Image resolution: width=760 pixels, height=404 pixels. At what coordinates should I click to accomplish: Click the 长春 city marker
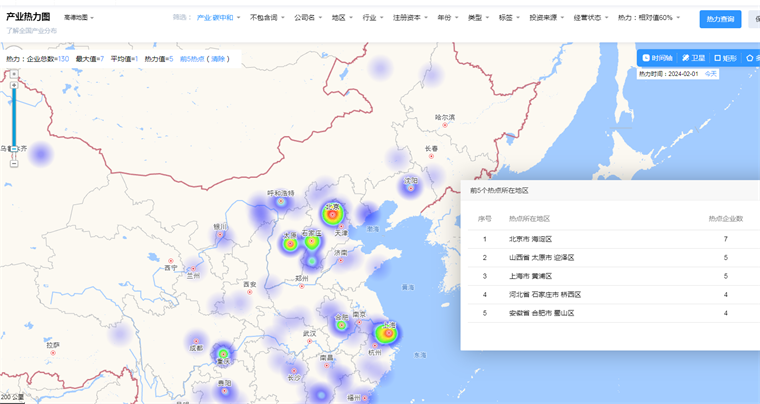(431, 156)
